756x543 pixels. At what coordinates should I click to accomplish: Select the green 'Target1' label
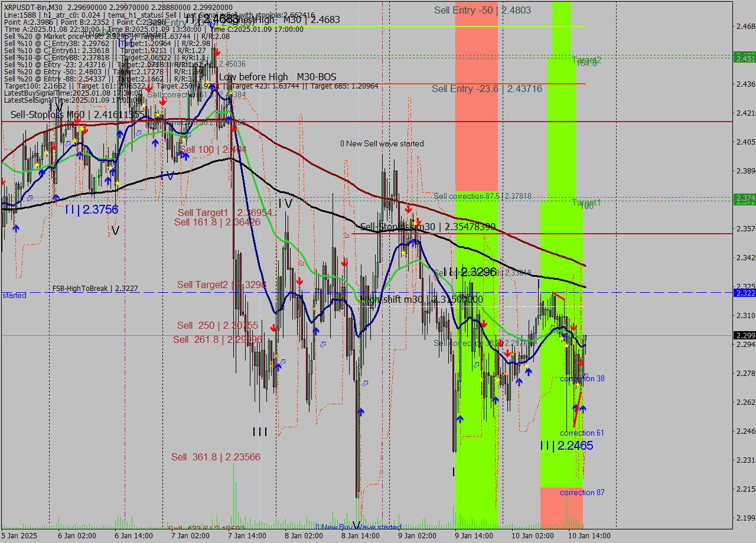pos(586,202)
